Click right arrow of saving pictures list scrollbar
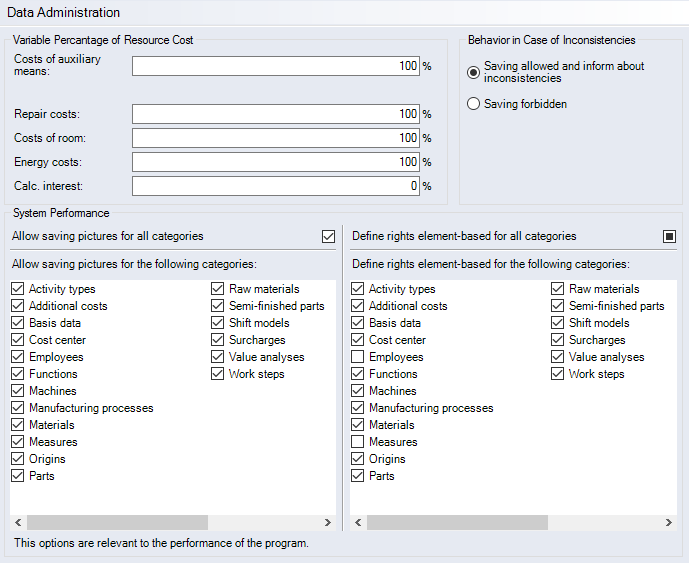This screenshot has width=689, height=563. click(328, 523)
